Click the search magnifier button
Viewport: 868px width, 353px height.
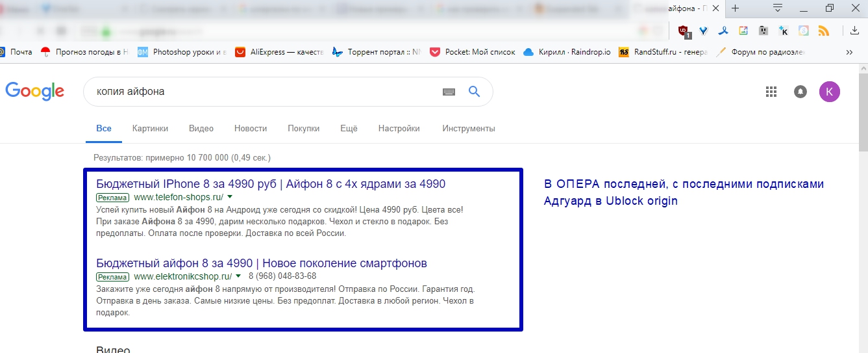point(475,92)
